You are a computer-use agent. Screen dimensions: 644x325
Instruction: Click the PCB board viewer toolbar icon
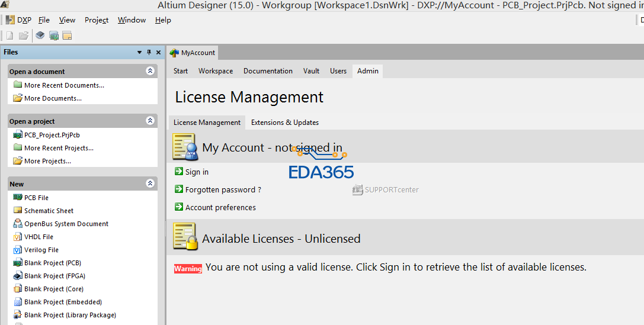[x=54, y=36]
